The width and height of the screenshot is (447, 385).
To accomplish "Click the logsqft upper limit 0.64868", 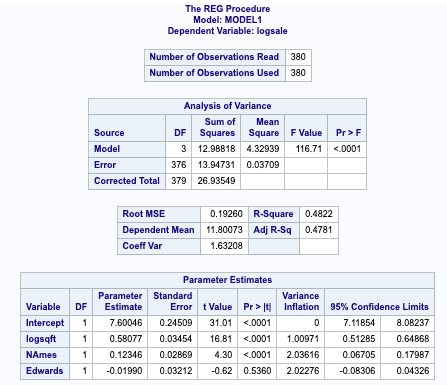I will point(413,339).
